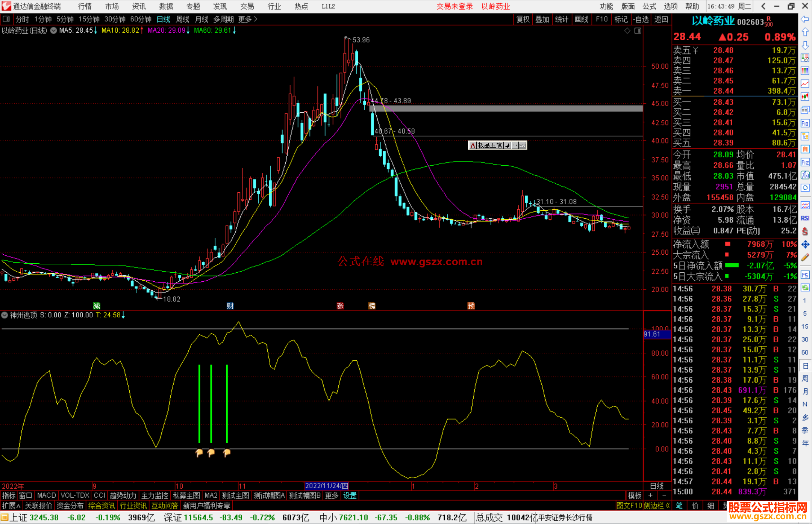Select the pencil drawing tool icon
The image size is (812, 524).
(805, 257)
